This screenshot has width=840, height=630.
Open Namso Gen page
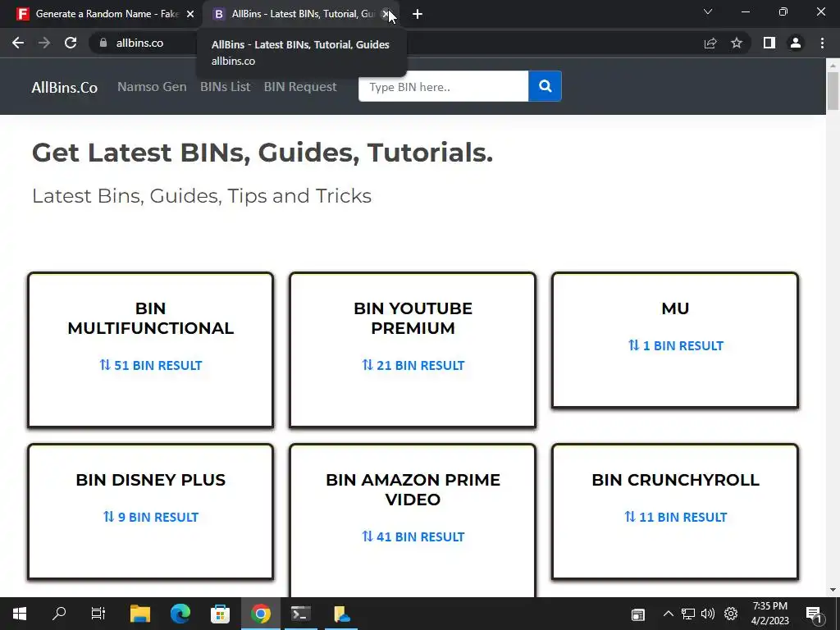pos(152,86)
